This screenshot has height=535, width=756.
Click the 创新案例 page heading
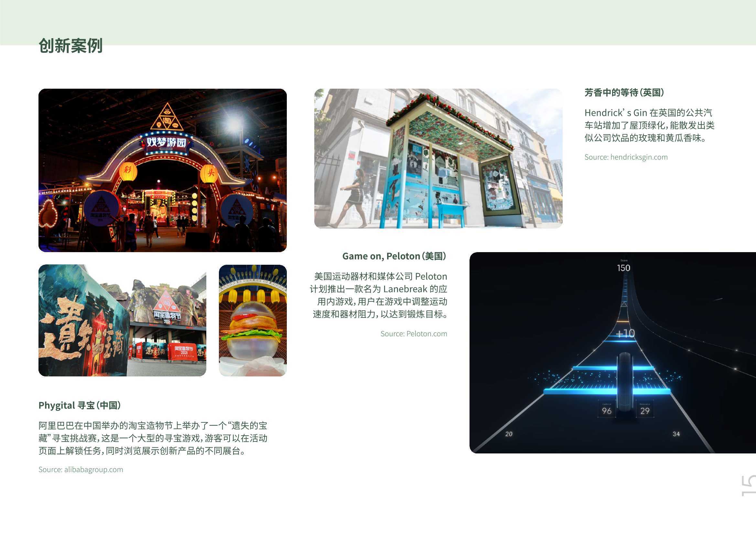coord(70,46)
